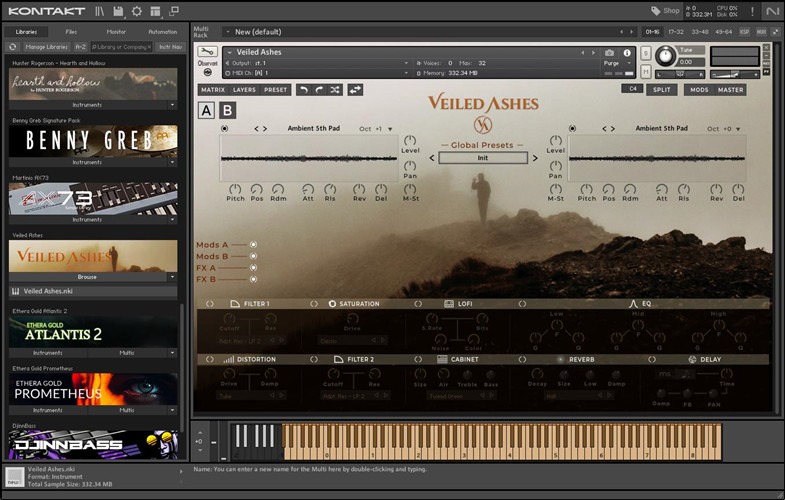785x500 pixels.
Task: Toggle the FX B radio button
Action: (253, 279)
